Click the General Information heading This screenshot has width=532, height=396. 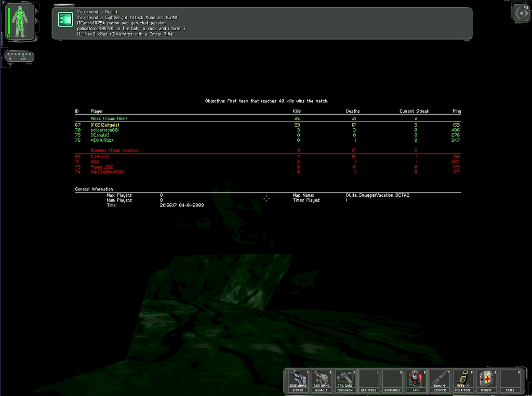[x=94, y=189]
